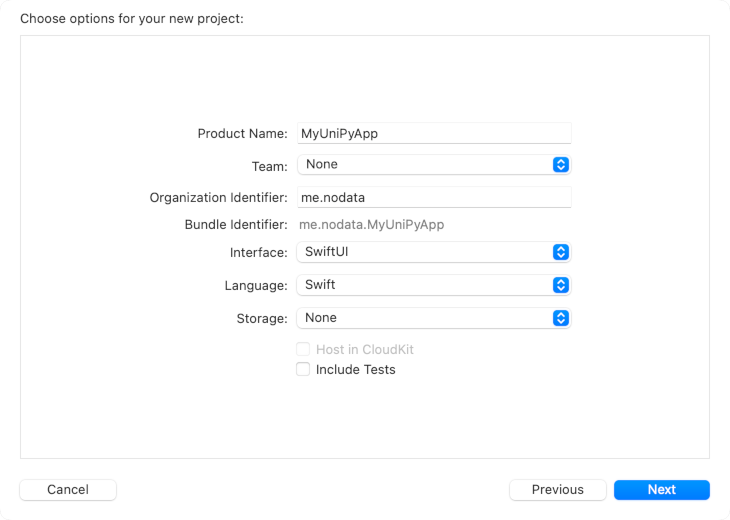Viewport: 730px width, 520px height.
Task: Click the "Choose options for your new project" heading
Action: click(x=131, y=19)
